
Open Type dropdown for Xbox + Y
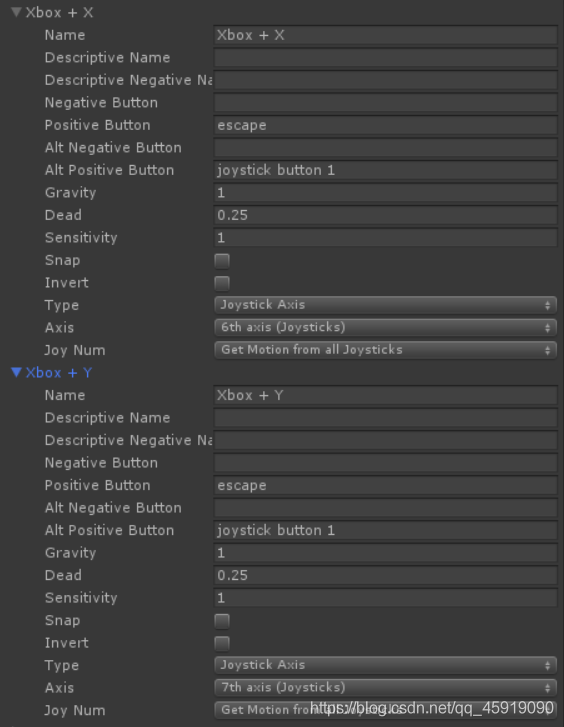[x=385, y=665]
